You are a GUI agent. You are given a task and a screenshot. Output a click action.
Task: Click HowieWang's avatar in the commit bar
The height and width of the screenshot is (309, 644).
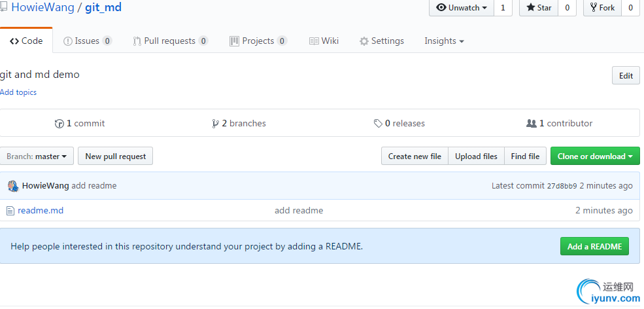[x=13, y=186]
